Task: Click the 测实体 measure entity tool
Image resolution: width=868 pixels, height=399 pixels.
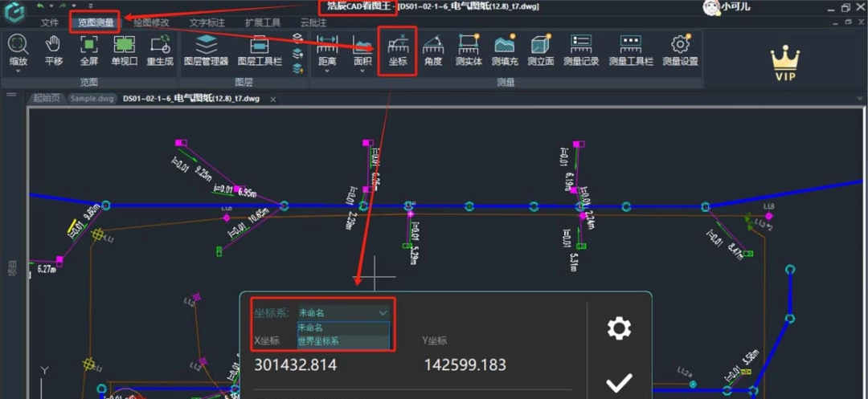Action: [x=469, y=50]
